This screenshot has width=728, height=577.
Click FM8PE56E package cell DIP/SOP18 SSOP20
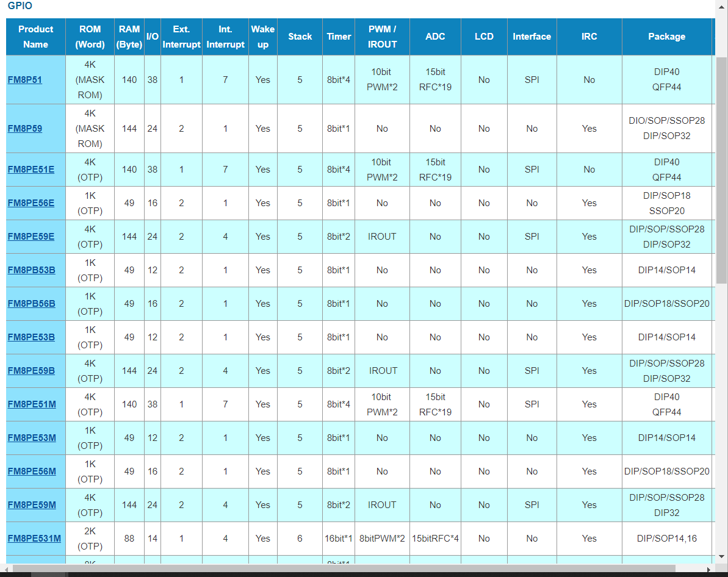[667, 203]
